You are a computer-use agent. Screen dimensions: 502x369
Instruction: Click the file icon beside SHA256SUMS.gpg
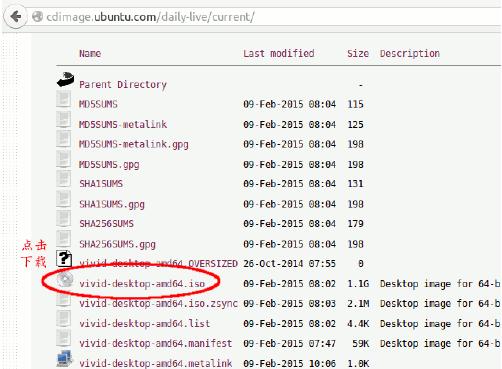63,239
